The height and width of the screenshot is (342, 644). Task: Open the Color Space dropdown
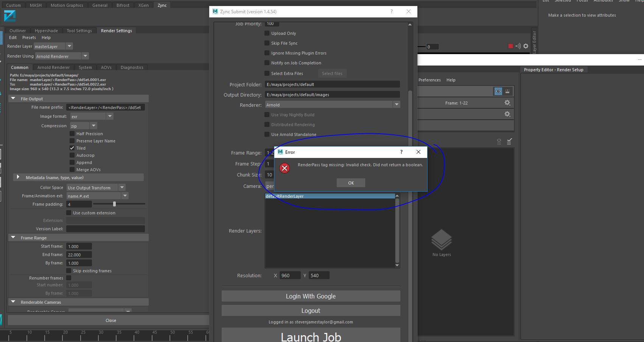tap(96, 187)
